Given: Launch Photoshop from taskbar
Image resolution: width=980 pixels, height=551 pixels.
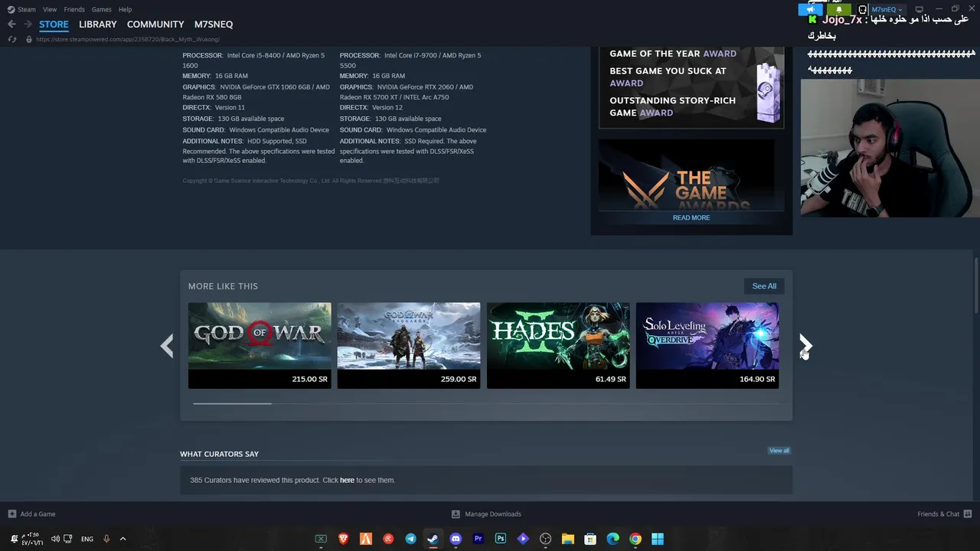Looking at the screenshot, I should [x=500, y=539].
